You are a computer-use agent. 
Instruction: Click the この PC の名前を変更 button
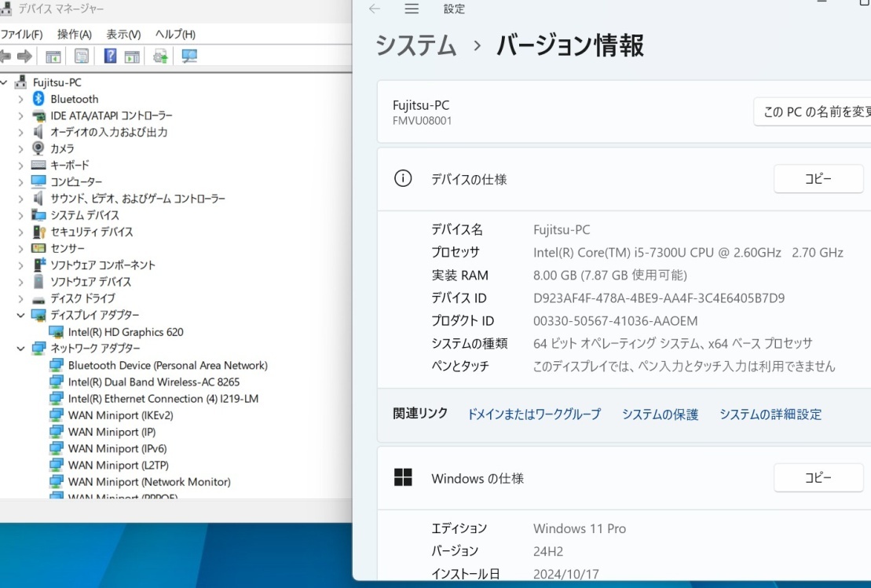813,111
